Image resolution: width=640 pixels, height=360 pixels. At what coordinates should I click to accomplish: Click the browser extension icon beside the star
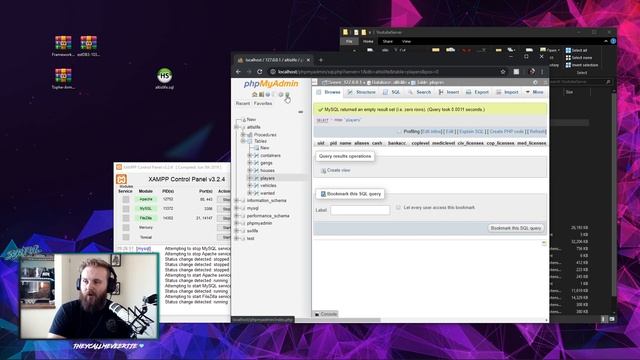pyautogui.click(x=516, y=71)
